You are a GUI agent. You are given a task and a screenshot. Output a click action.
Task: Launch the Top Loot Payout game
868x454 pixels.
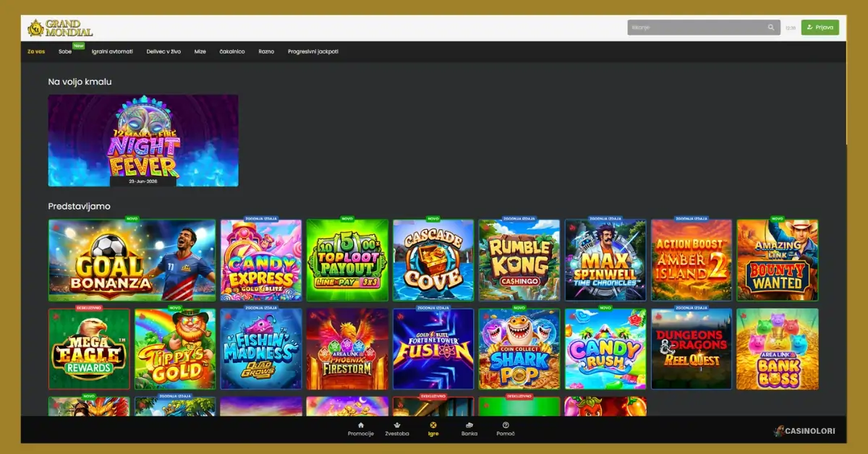pyautogui.click(x=347, y=260)
